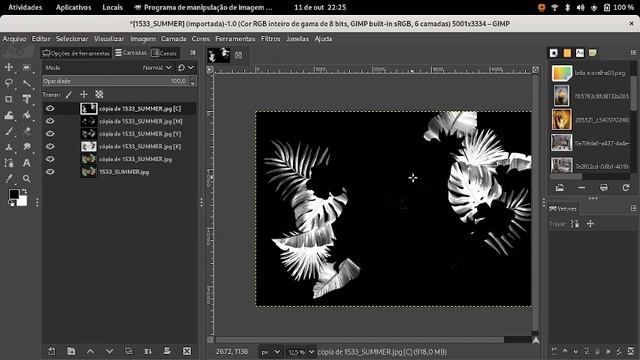
Task: Select the Paths tool
Action: (9, 163)
